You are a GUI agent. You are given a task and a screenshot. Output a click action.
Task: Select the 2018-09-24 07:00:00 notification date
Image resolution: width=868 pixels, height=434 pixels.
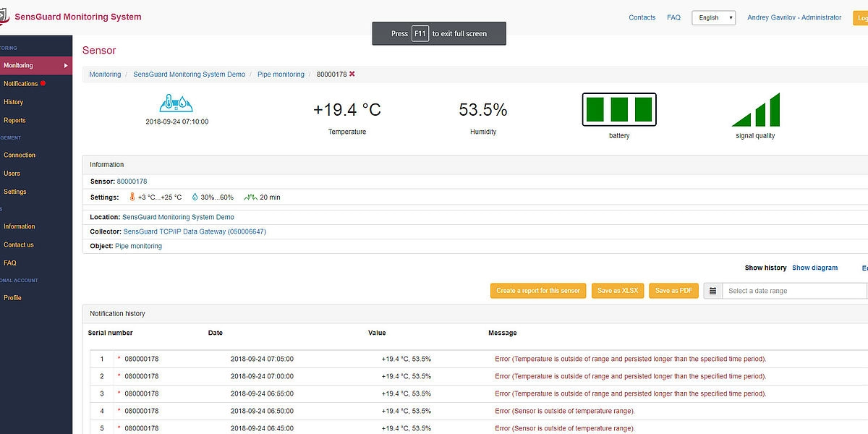point(262,376)
